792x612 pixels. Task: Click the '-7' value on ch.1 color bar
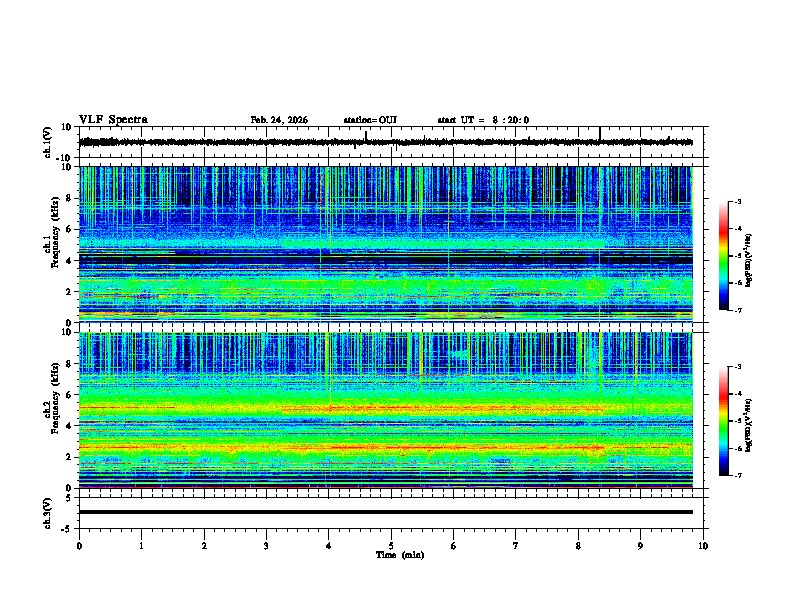[738, 310]
